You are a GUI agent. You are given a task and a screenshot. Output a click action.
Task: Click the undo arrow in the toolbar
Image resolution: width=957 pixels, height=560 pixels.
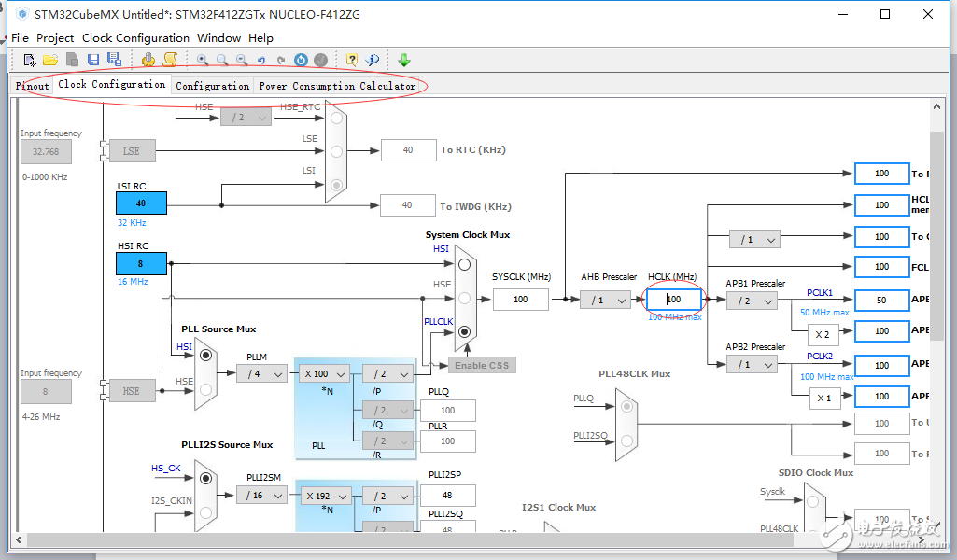pyautogui.click(x=261, y=60)
